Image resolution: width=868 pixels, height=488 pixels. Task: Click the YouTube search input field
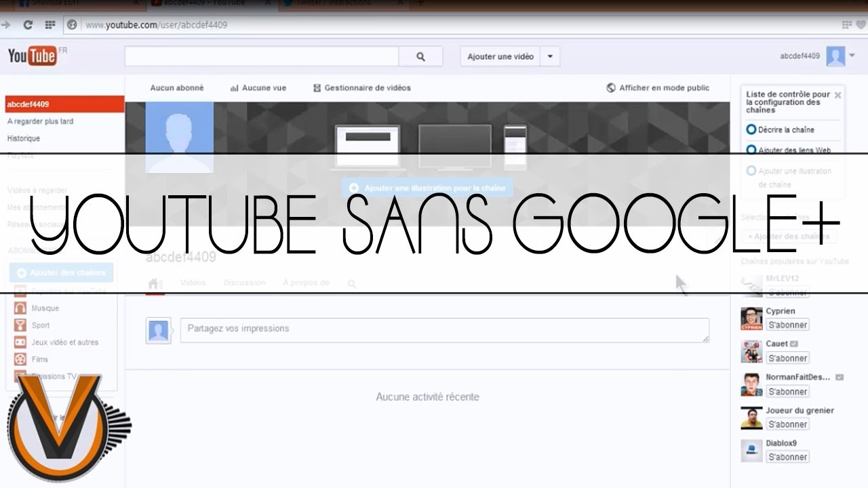(262, 57)
